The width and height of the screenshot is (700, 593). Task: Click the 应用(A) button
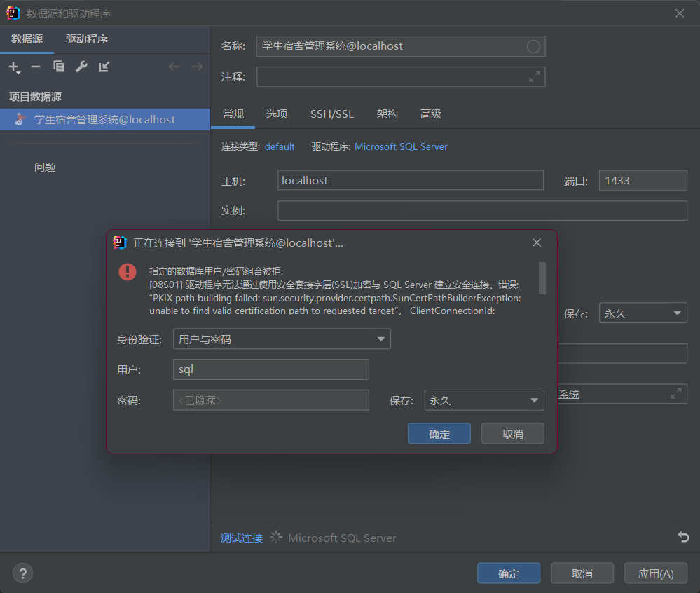[655, 573]
